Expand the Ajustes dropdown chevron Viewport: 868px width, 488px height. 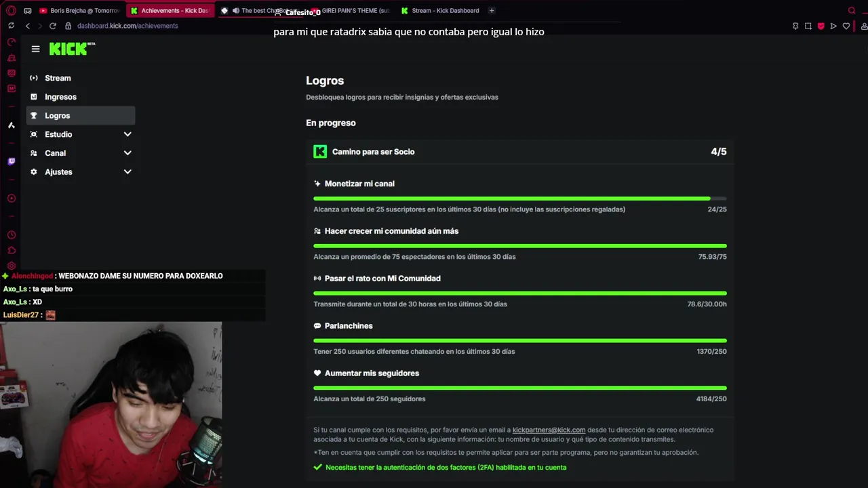point(127,172)
